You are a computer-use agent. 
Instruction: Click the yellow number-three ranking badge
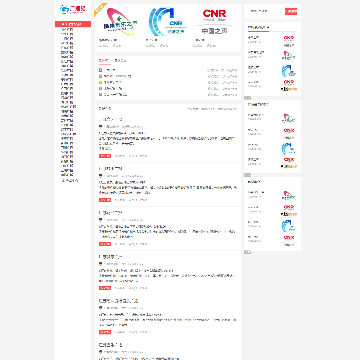pyautogui.click(x=100, y=82)
